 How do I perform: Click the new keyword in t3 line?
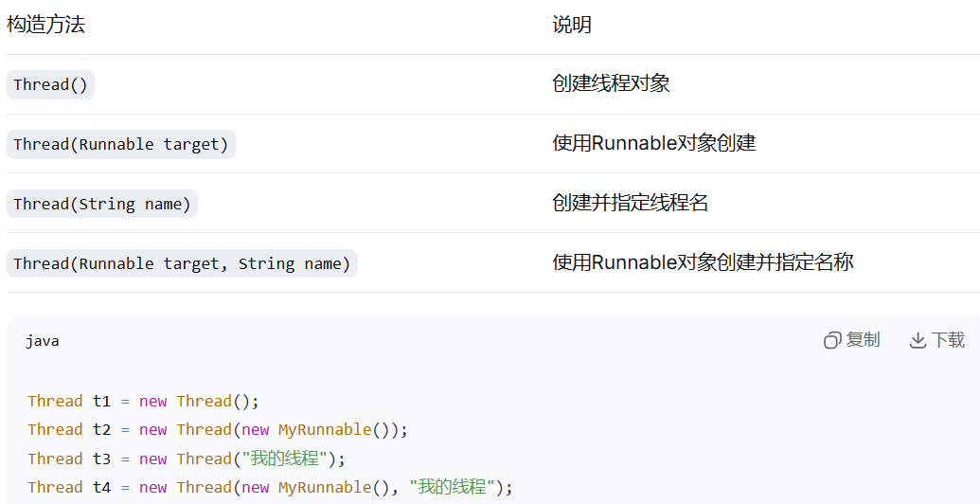153,459
